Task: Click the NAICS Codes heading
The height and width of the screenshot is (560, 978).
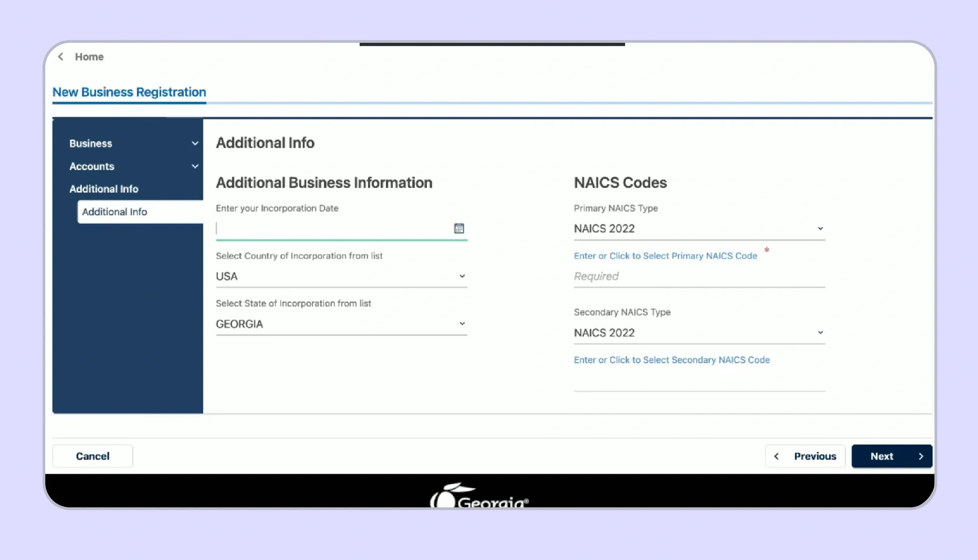Action: (x=620, y=183)
